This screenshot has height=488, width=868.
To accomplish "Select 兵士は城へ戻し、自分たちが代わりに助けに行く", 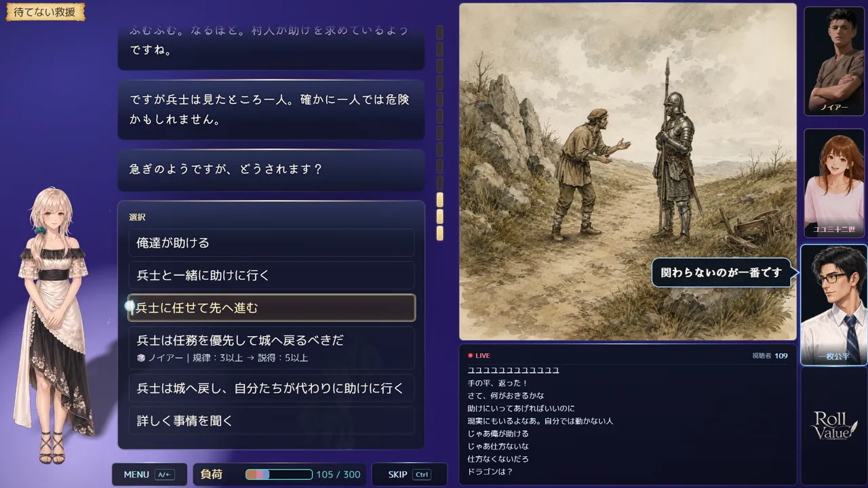I will click(271, 388).
